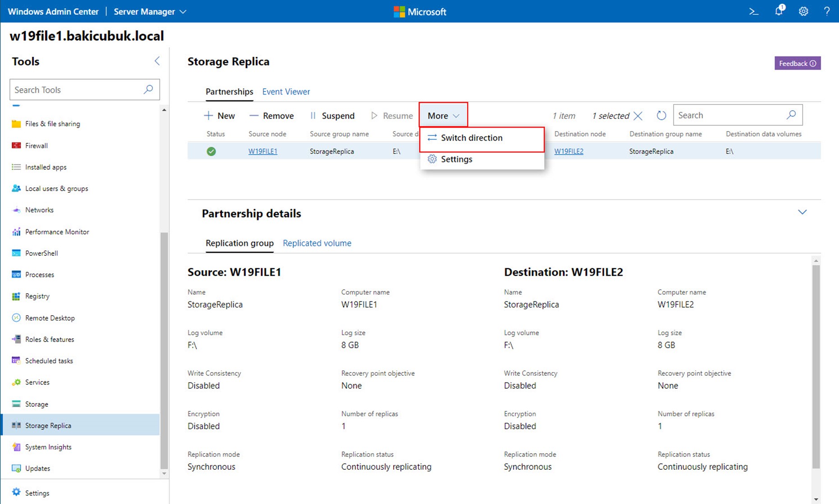Sort by the Status column header
839x504 pixels.
215,134
